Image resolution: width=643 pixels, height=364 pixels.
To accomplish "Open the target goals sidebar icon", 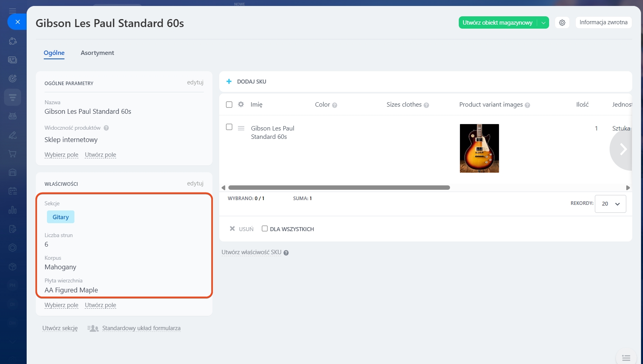I will (13, 78).
